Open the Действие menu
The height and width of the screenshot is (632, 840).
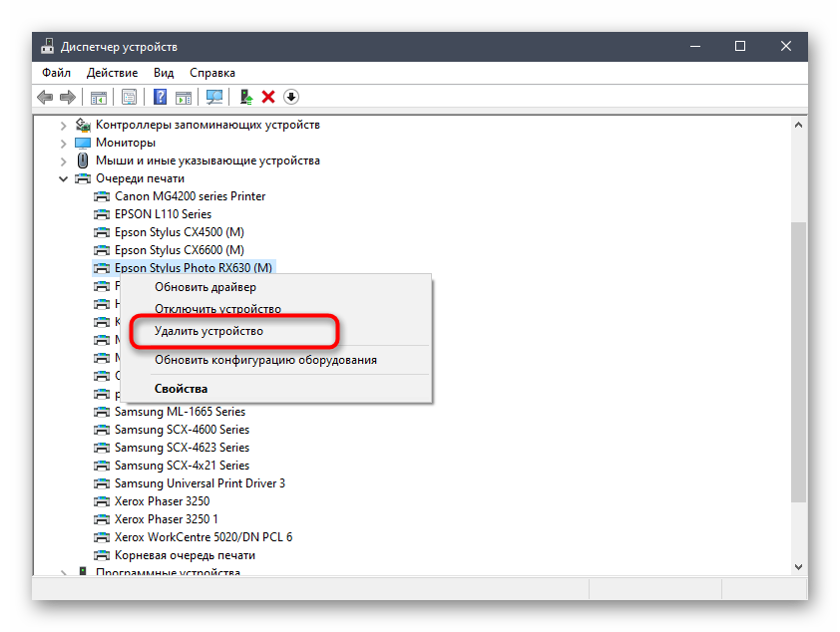pyautogui.click(x=112, y=73)
